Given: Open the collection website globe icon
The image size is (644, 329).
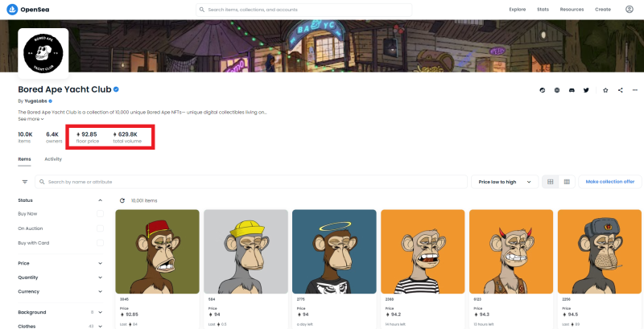Looking at the screenshot, I should coord(557,90).
